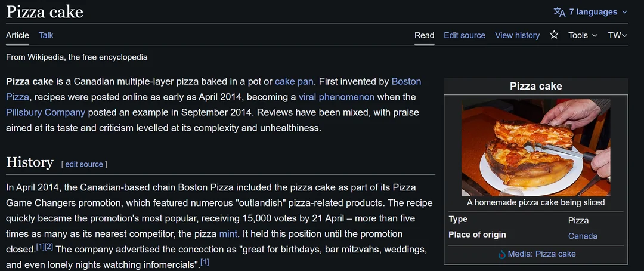Open the Canada link in infobox
Viewport: 644px width, 271px height.
click(x=583, y=236)
